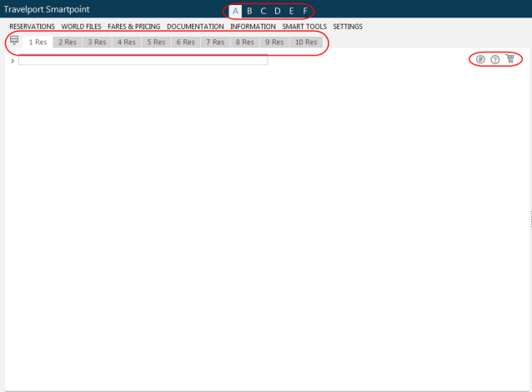Select the 3 Res tab

(x=97, y=42)
